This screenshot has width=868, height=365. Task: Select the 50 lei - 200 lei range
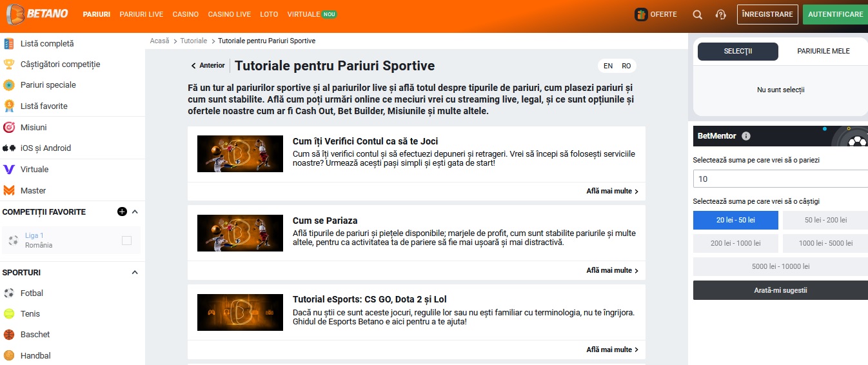[825, 220]
